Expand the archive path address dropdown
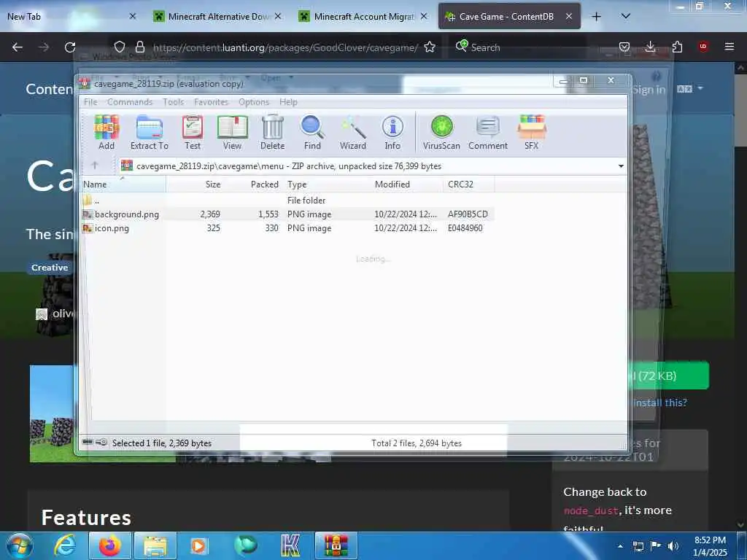Screen dimensions: 747x560 coord(621,166)
